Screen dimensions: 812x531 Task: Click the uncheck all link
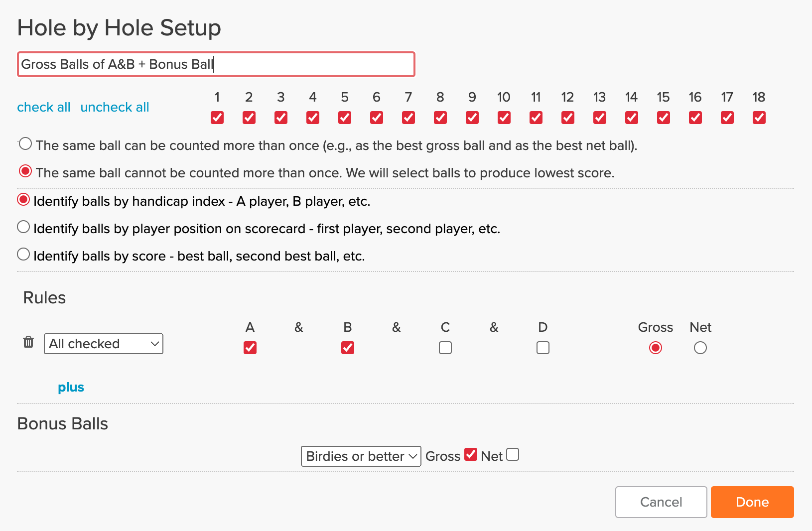[115, 107]
